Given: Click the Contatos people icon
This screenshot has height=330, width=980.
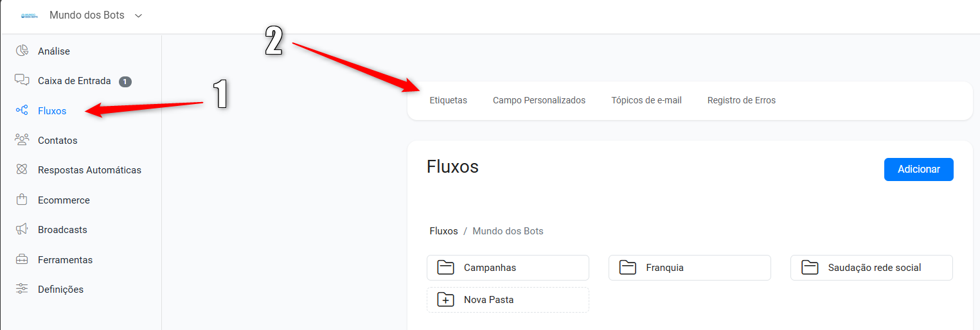Looking at the screenshot, I should [22, 140].
